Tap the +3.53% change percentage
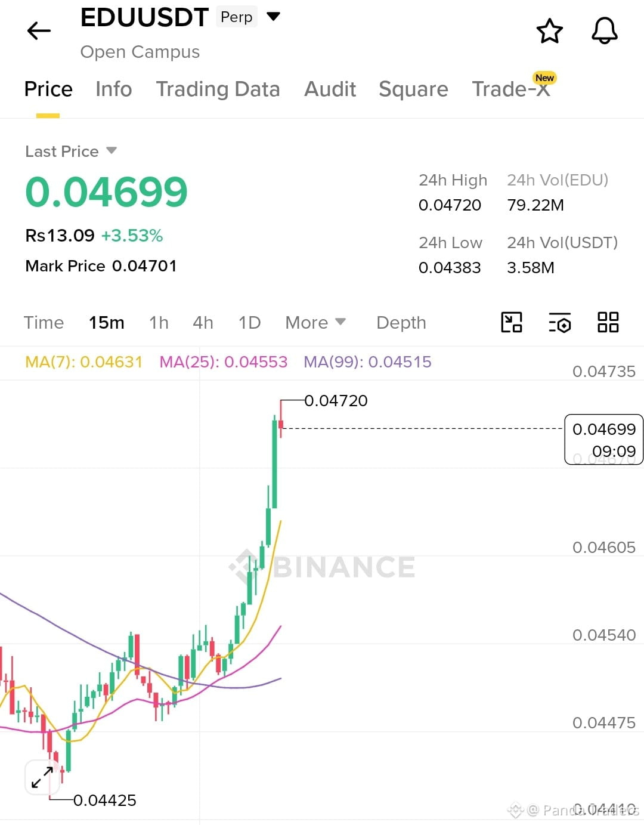Image resolution: width=644 pixels, height=825 pixels. pyautogui.click(x=132, y=235)
